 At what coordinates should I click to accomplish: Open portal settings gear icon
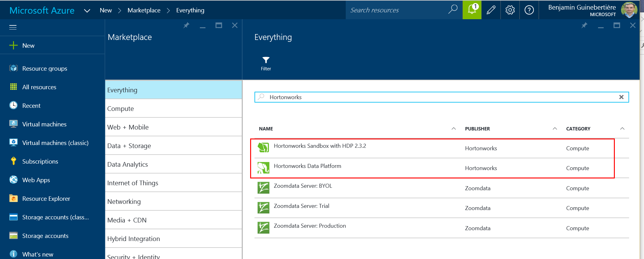(510, 10)
